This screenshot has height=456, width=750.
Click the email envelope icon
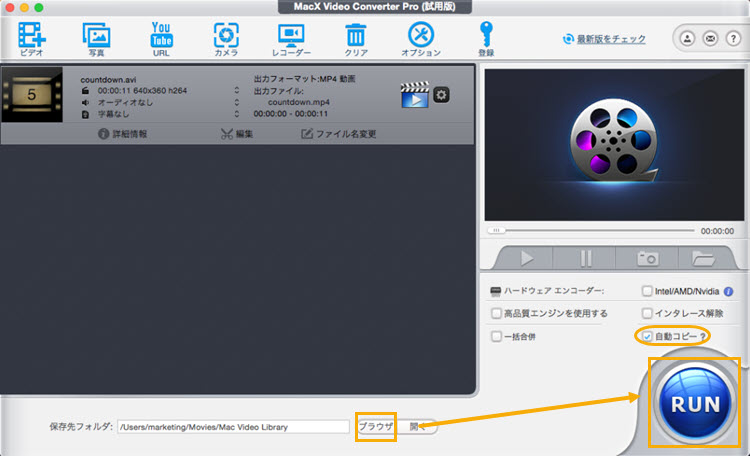pos(710,38)
